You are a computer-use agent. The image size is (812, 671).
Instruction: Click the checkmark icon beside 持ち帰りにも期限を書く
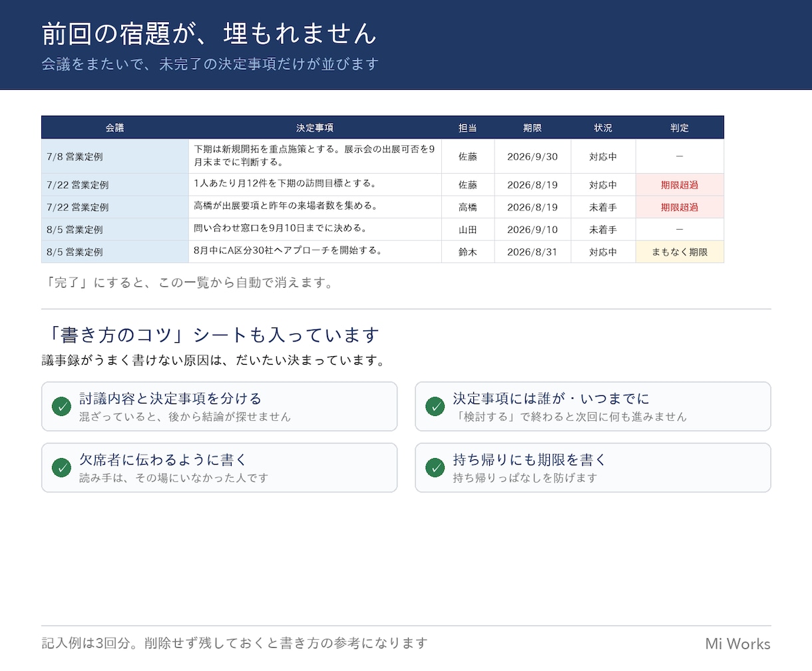[x=435, y=467]
